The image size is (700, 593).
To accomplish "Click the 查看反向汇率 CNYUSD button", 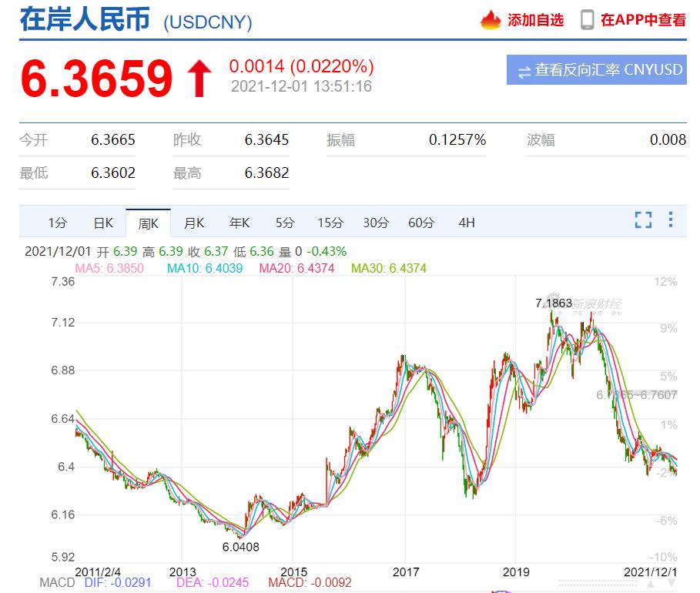I will (598, 70).
